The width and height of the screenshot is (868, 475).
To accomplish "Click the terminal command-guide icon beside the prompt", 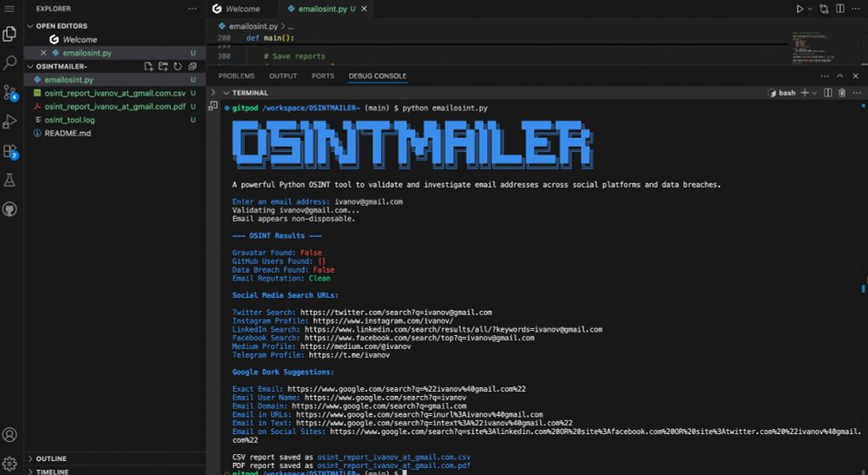I will [213, 106].
